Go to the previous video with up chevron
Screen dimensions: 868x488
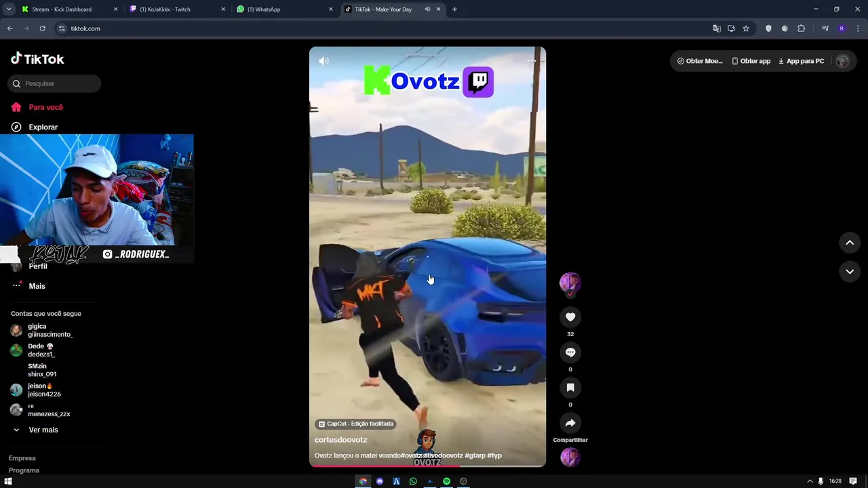[850, 243]
